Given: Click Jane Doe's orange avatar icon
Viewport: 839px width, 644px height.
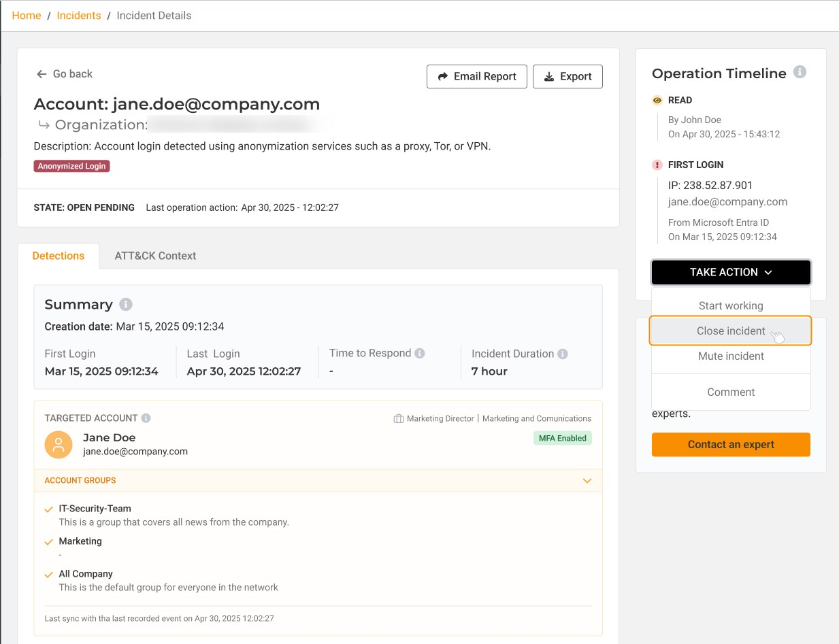Looking at the screenshot, I should pos(59,445).
